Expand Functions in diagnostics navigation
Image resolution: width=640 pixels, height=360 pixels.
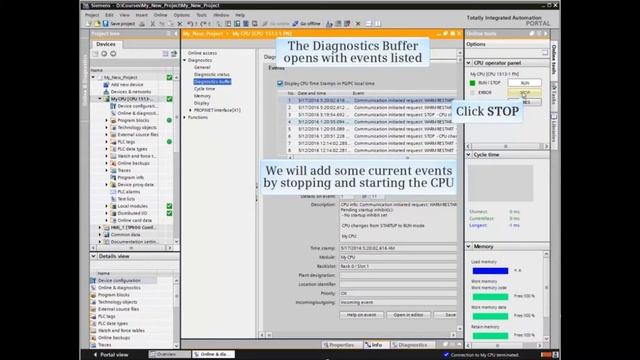(184, 117)
